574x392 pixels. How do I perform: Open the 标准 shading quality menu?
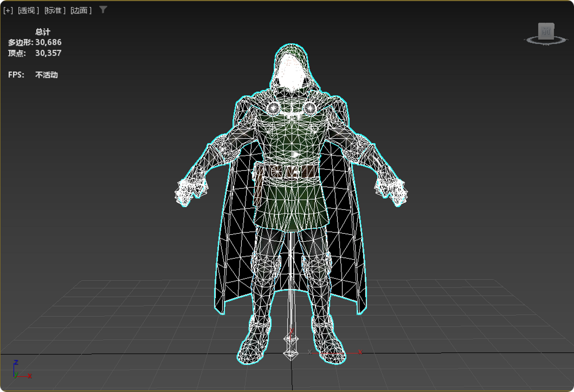(x=55, y=10)
